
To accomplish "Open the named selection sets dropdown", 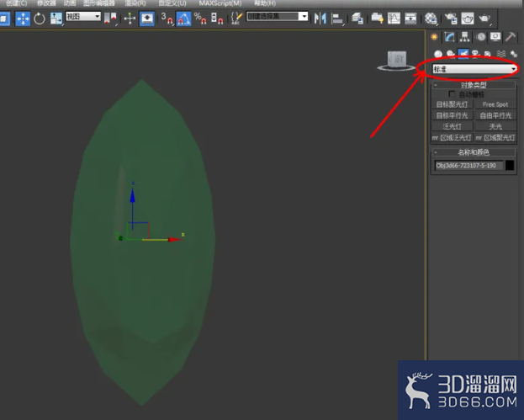I will click(x=277, y=16).
